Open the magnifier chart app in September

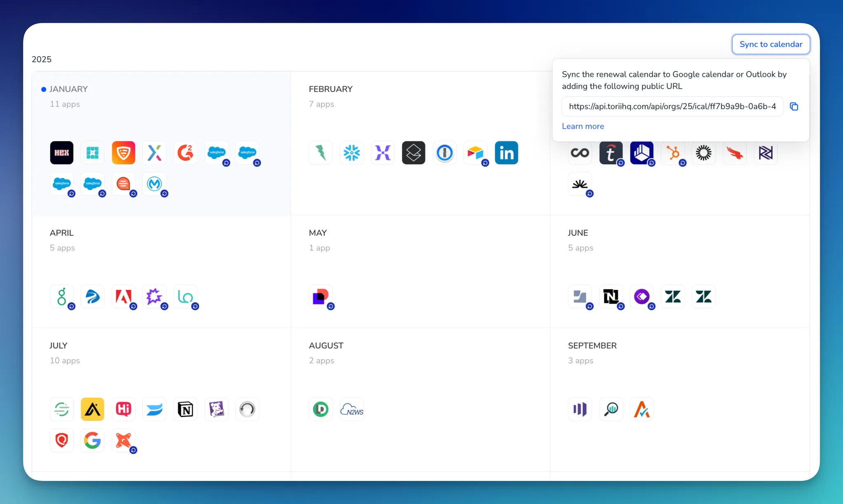pyautogui.click(x=611, y=409)
